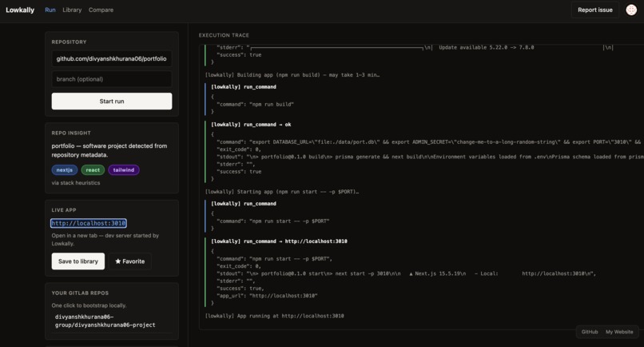
Task: Click the Start run button
Action: tap(112, 101)
